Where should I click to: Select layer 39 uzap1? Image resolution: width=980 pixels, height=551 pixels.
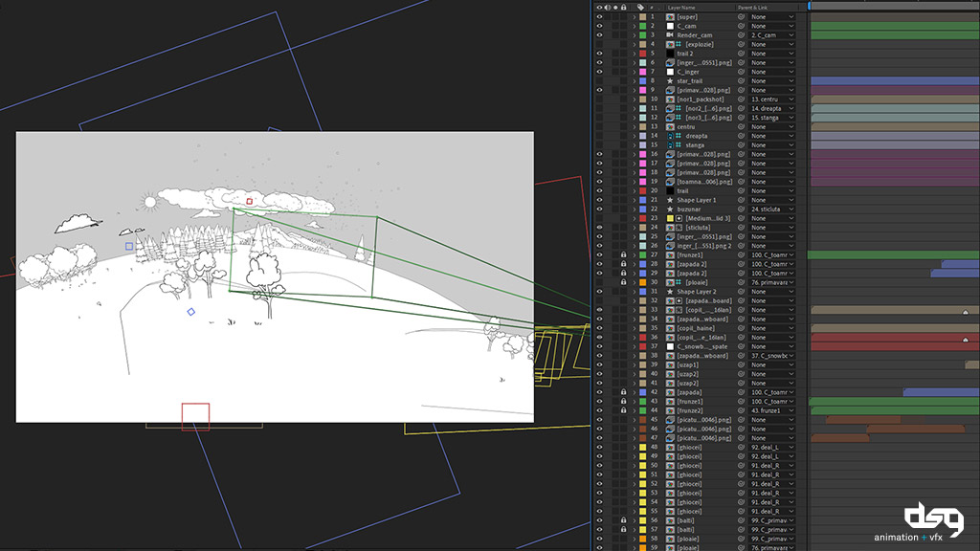coord(687,364)
